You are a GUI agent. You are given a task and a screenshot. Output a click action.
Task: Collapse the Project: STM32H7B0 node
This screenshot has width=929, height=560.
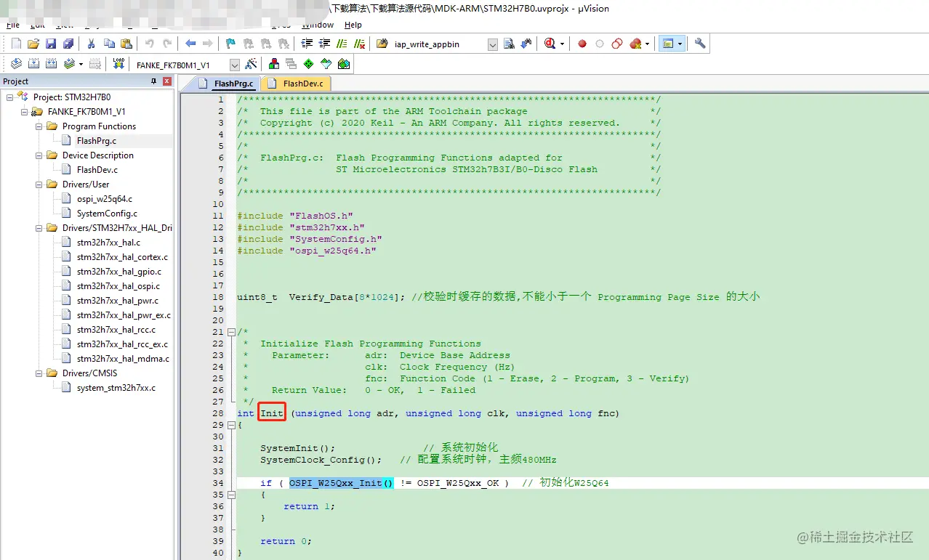(9, 97)
